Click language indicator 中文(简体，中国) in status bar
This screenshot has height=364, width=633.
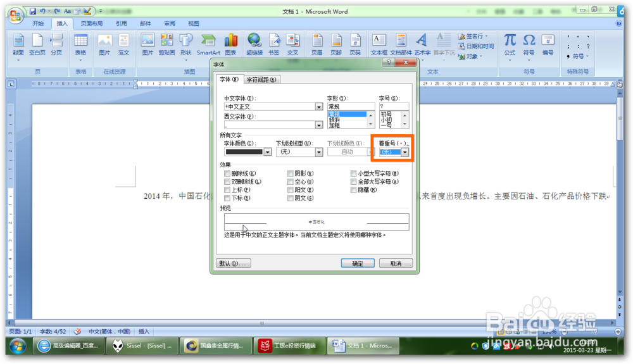pos(110,331)
